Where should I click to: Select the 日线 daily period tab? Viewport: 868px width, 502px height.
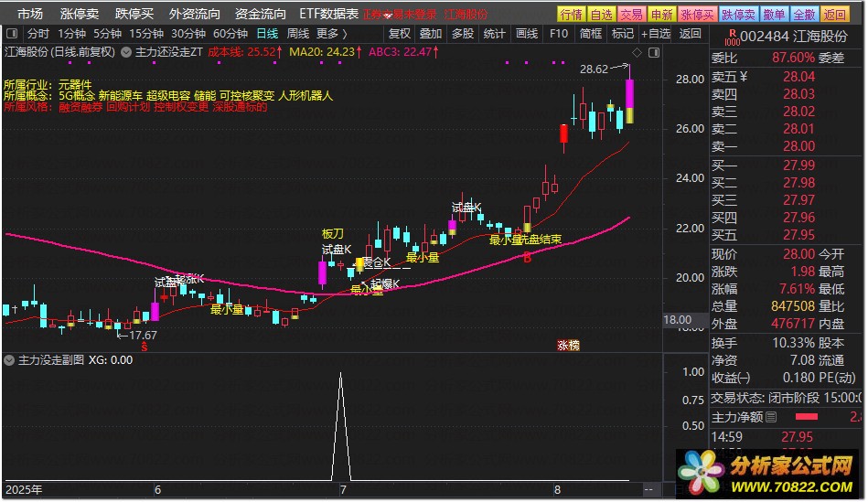[x=267, y=34]
